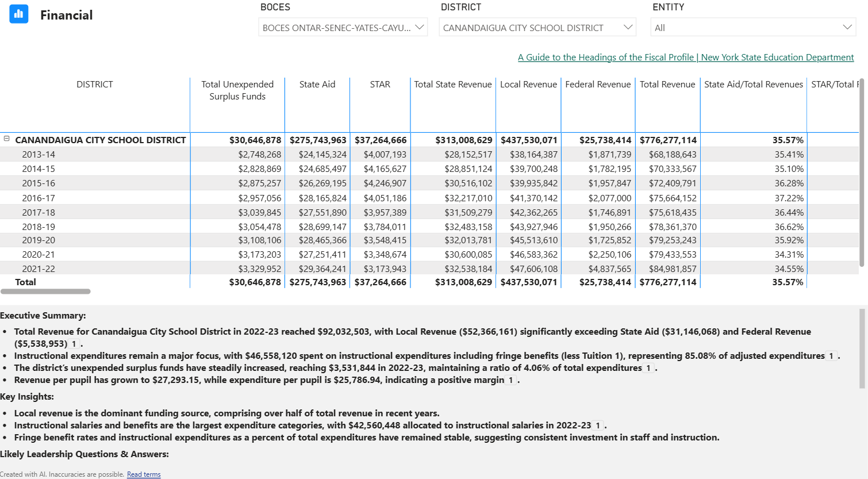Sort by the State Aid column header
The width and height of the screenshot is (868, 479).
(x=317, y=85)
